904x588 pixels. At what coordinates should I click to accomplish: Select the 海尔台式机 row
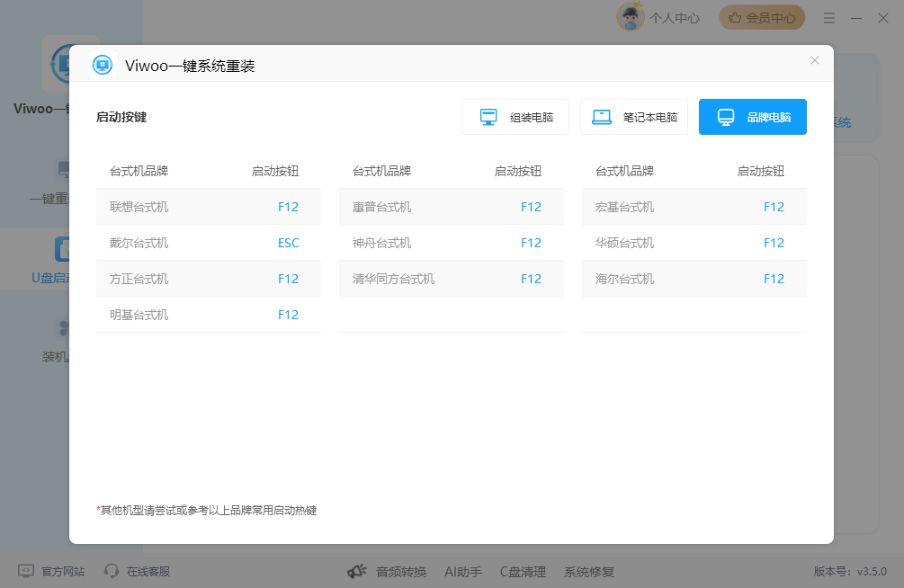[x=694, y=279]
